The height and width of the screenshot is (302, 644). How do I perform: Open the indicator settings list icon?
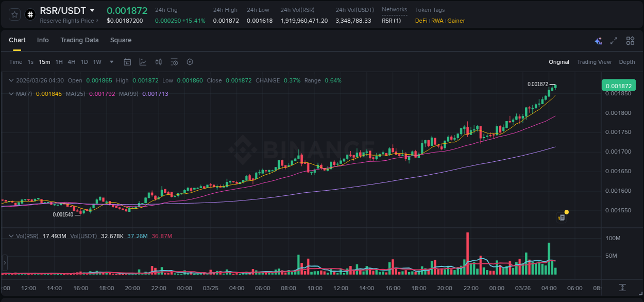click(174, 61)
